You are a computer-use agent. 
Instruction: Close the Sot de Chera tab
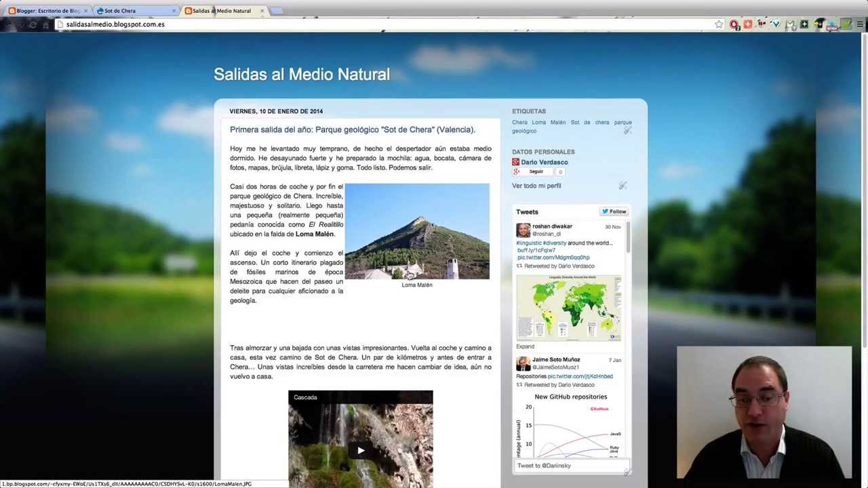point(174,11)
